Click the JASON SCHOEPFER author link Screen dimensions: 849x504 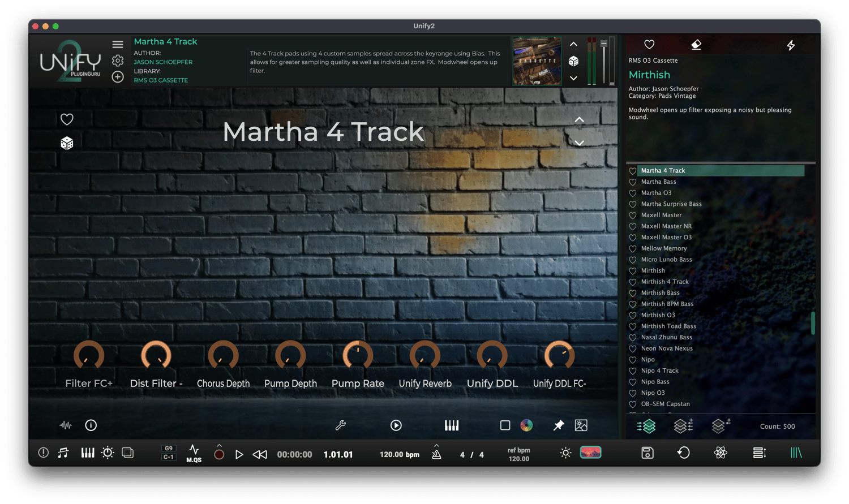(163, 62)
